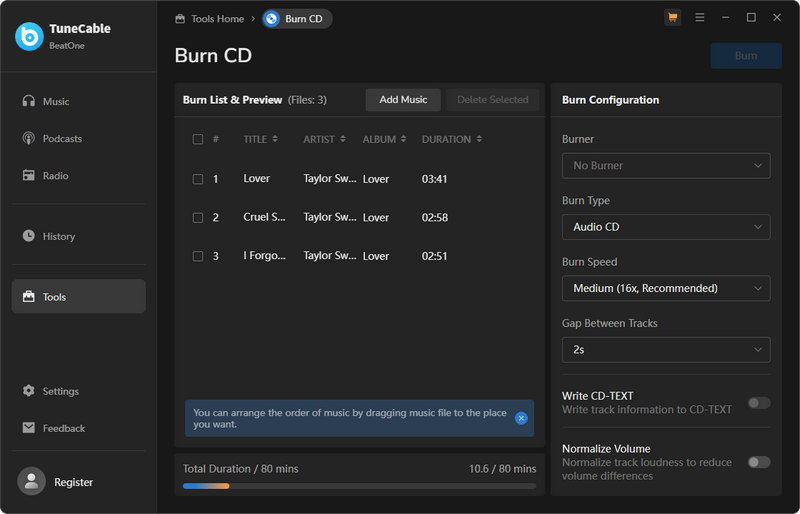The height and width of the screenshot is (514, 800).
Task: Click the user avatar icon
Action: coord(31,481)
